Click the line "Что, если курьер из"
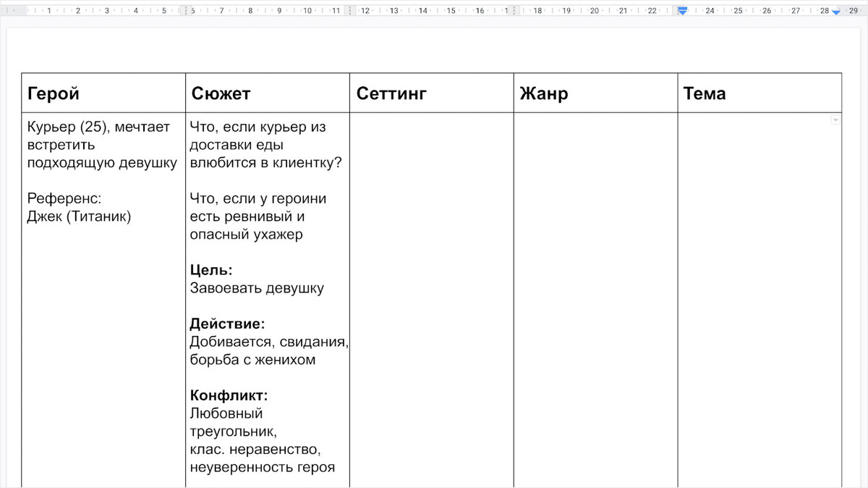 click(x=258, y=127)
